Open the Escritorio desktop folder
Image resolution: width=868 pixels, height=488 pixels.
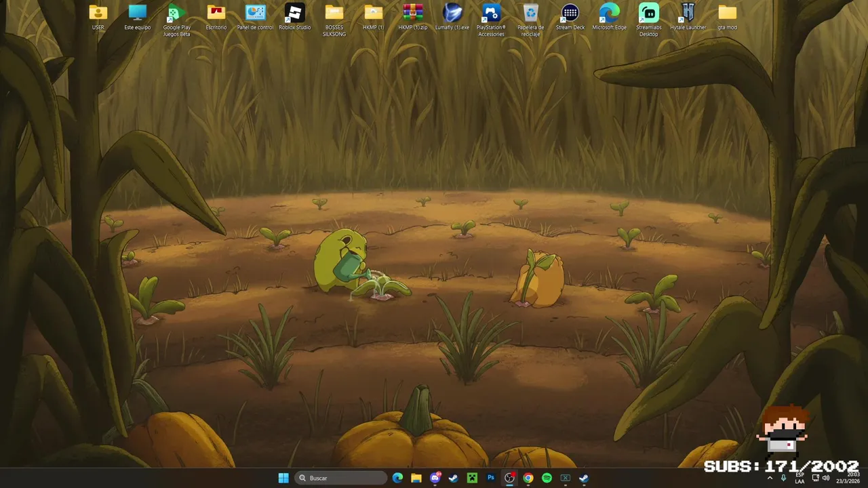tap(216, 17)
